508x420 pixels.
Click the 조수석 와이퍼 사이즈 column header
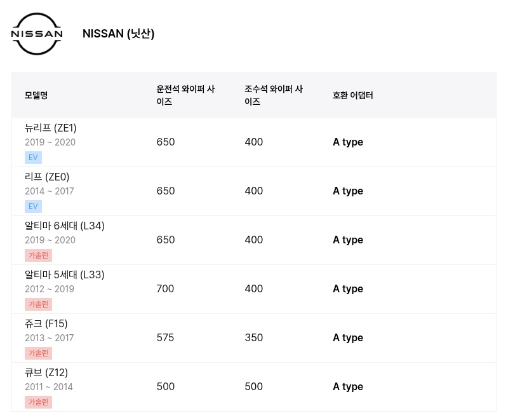click(x=274, y=95)
